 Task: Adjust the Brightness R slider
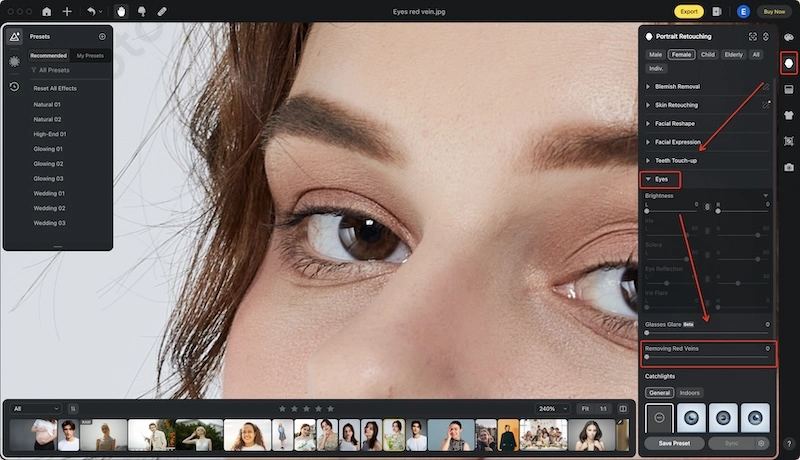tap(743, 211)
